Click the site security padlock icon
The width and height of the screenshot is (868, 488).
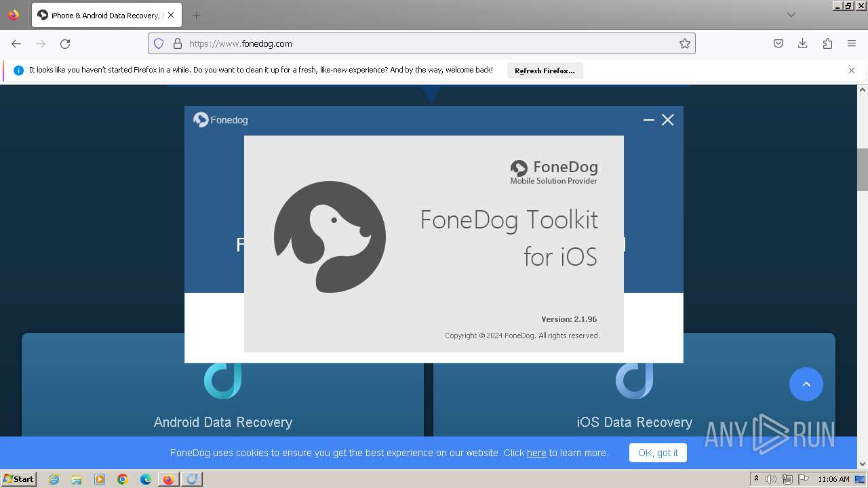[178, 43]
